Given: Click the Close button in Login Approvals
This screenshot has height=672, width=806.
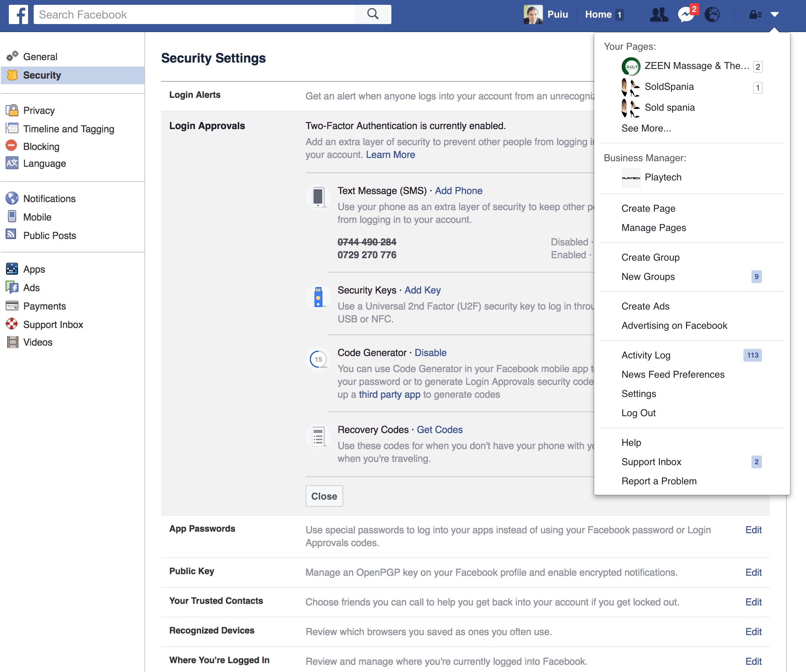Looking at the screenshot, I should click(324, 496).
